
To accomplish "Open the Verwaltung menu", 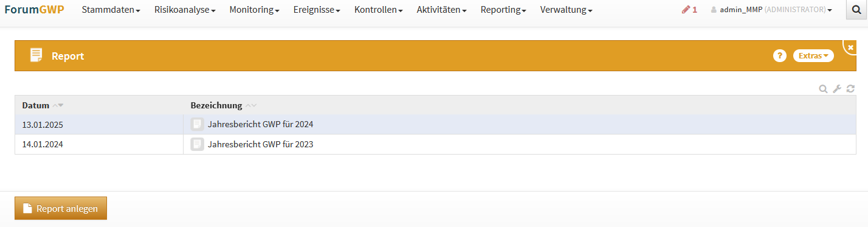I will coord(566,10).
